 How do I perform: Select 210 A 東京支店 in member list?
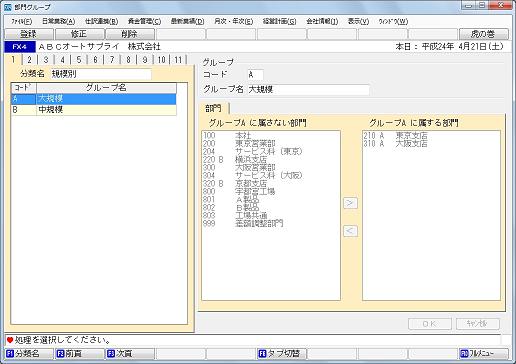pos(431,135)
